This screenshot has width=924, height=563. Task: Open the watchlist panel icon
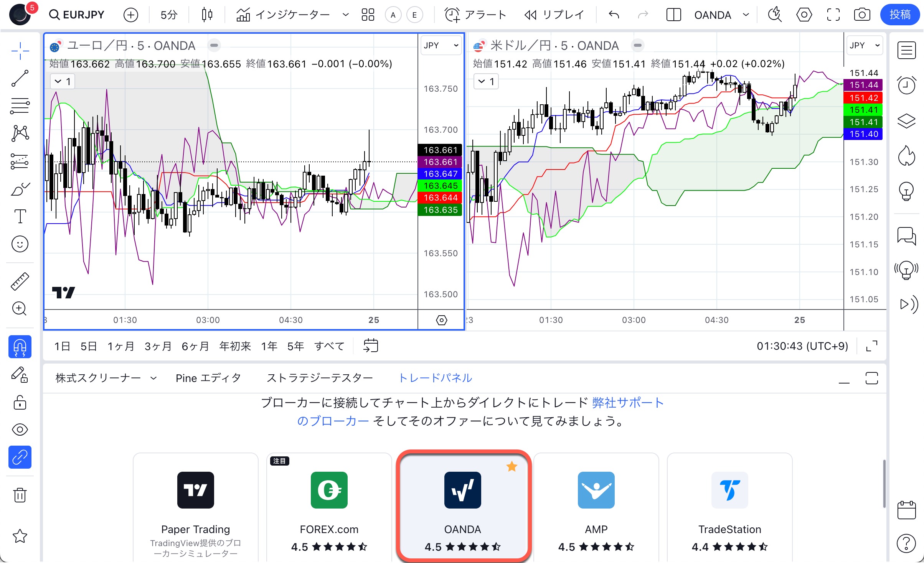coord(906,50)
